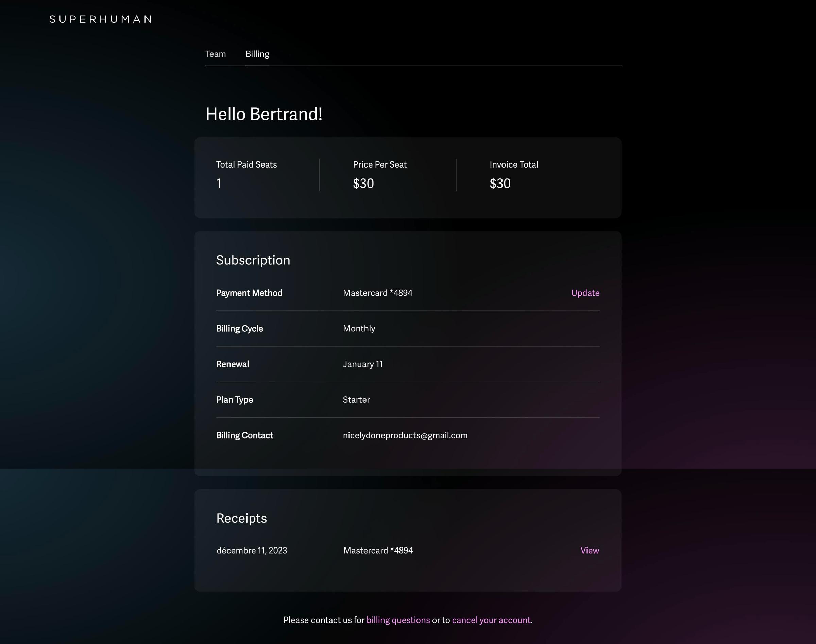This screenshot has width=816, height=644.
Task: Click the Subscription section heading
Action: tap(253, 260)
